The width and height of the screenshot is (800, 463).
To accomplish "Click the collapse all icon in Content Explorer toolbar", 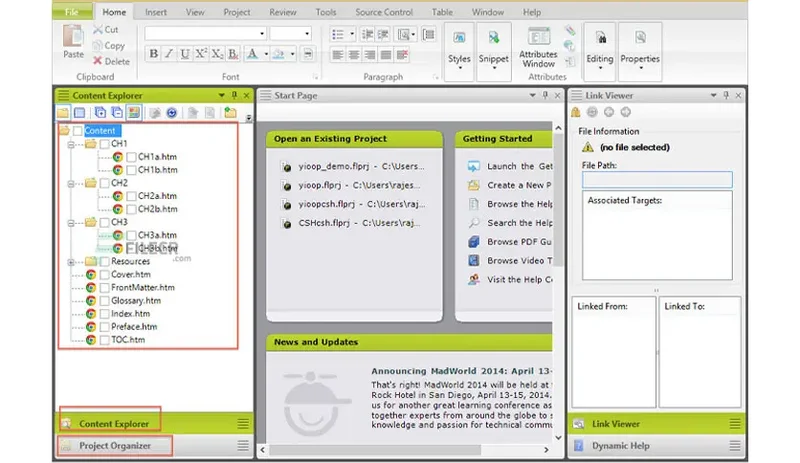I will pos(117,113).
